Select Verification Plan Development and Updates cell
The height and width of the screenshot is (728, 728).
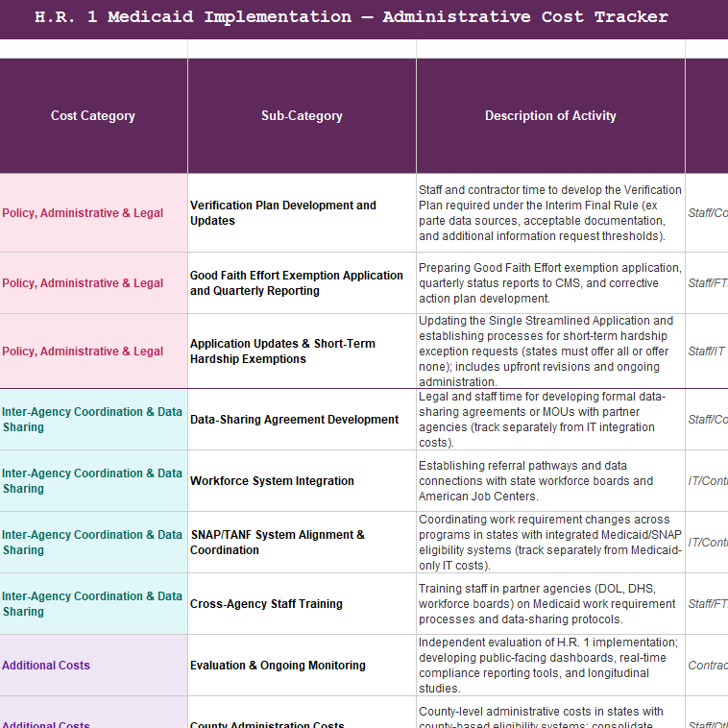point(302,213)
